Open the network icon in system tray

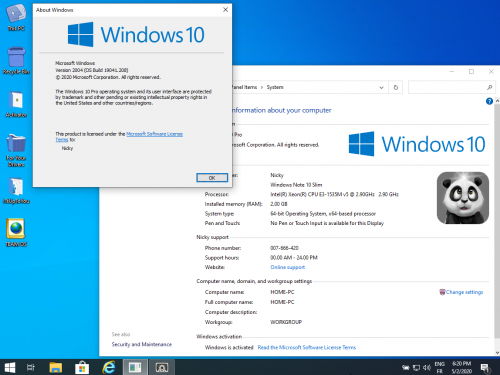click(416, 368)
